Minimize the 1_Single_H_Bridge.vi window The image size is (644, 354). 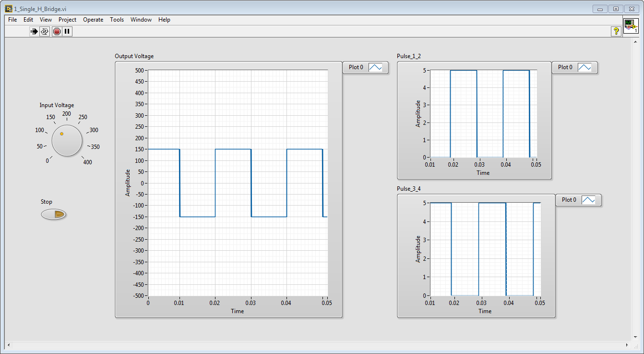(600, 9)
